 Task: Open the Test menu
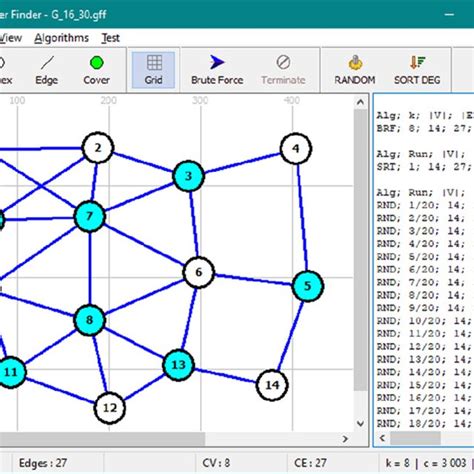111,38
